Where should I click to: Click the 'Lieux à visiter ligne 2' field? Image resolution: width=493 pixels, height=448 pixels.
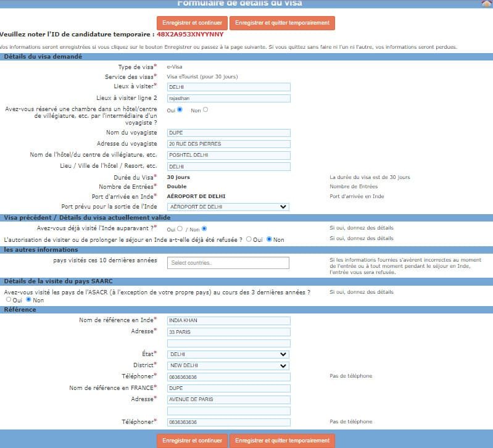coord(229,98)
